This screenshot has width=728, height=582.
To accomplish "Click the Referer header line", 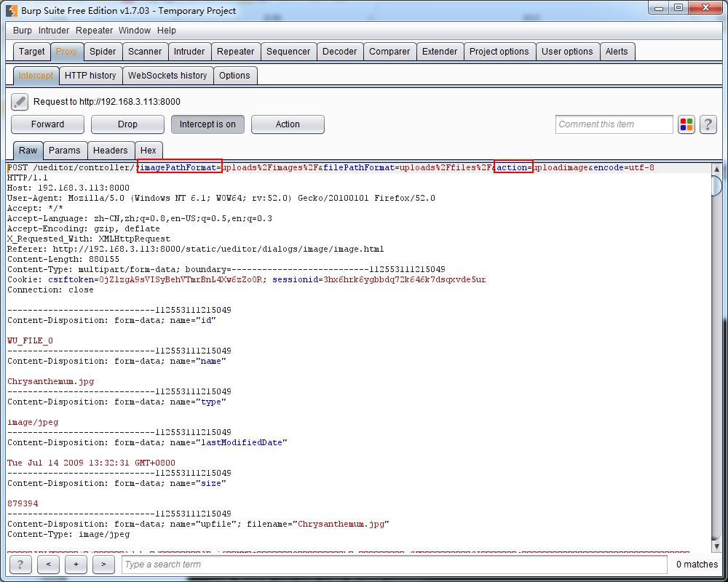I will (195, 250).
